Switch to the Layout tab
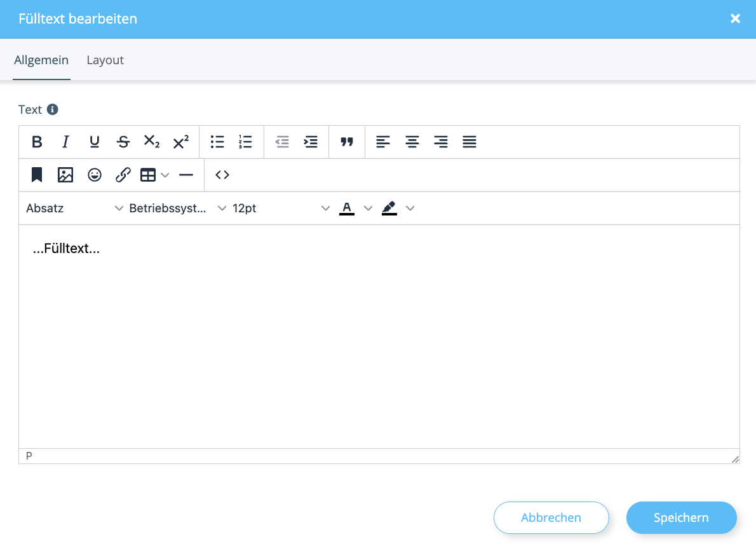The width and height of the screenshot is (756, 553). pyautogui.click(x=105, y=60)
